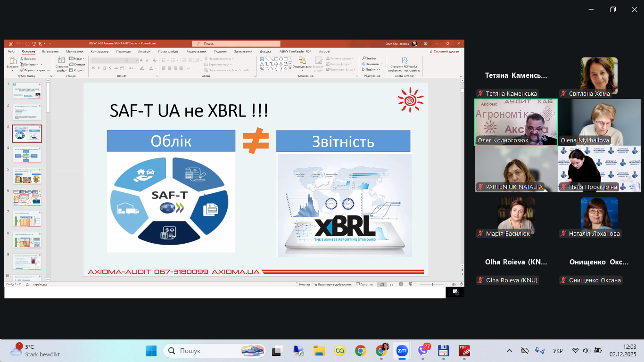Click Olena Mykhailova's video tile

point(599,122)
